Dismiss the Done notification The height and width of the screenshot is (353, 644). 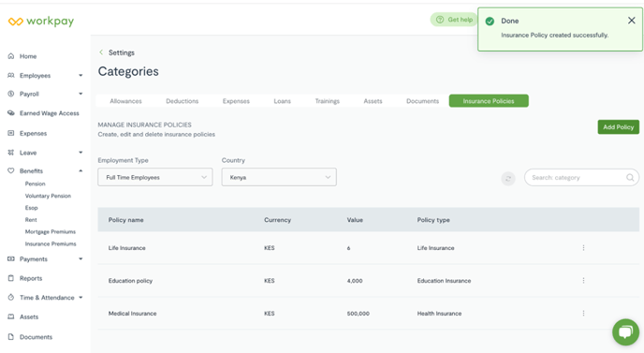(x=631, y=21)
